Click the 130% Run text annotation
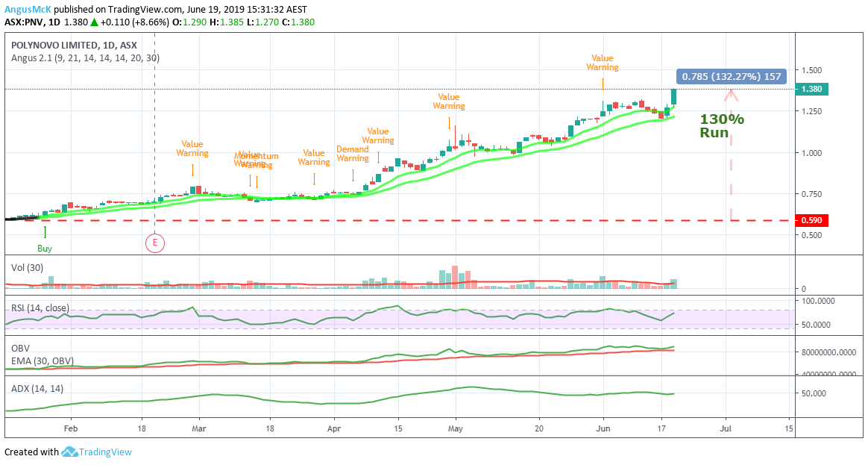 click(722, 126)
